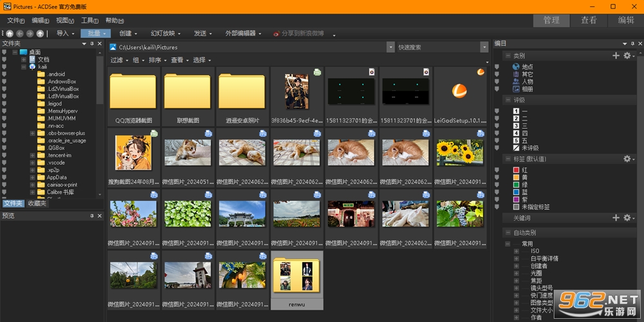Expand the ISO auto category
644x322 pixels.
[516, 251]
